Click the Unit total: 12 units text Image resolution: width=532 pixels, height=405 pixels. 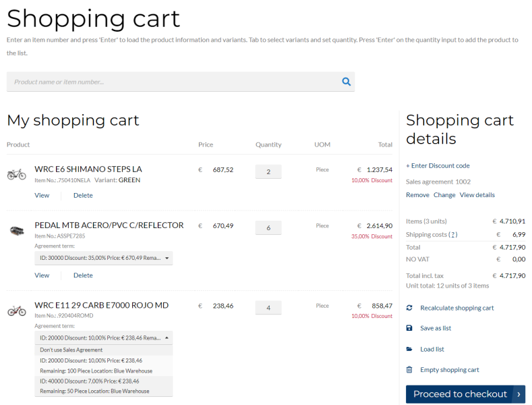coord(448,286)
